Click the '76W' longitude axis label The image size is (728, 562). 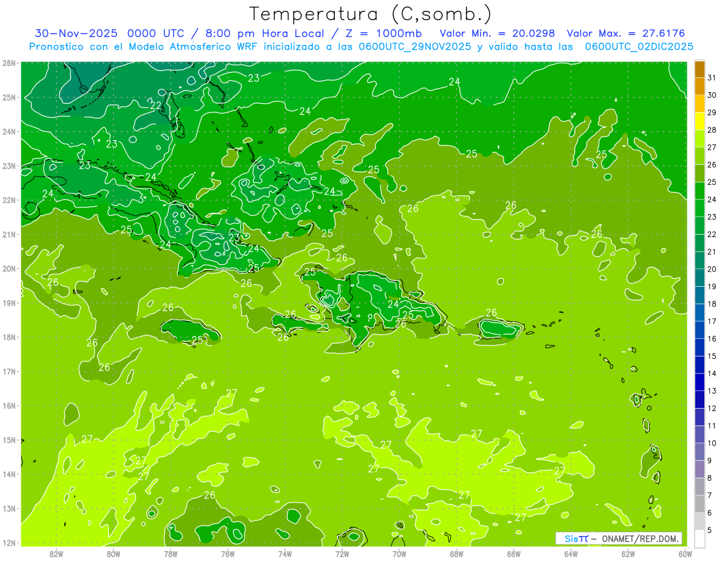pyautogui.click(x=228, y=554)
